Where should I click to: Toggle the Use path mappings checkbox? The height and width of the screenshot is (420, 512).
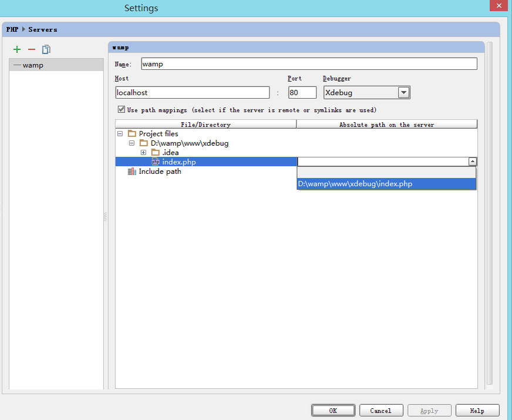pyautogui.click(x=122, y=110)
